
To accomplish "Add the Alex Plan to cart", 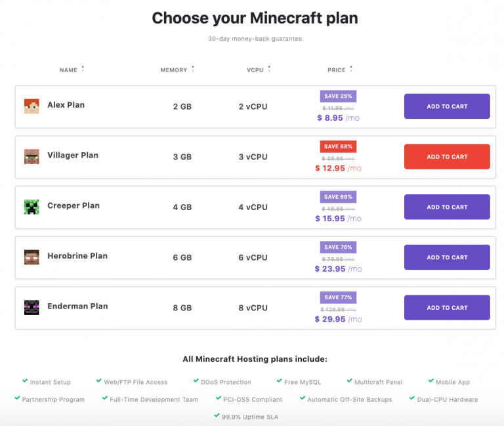I will click(447, 106).
